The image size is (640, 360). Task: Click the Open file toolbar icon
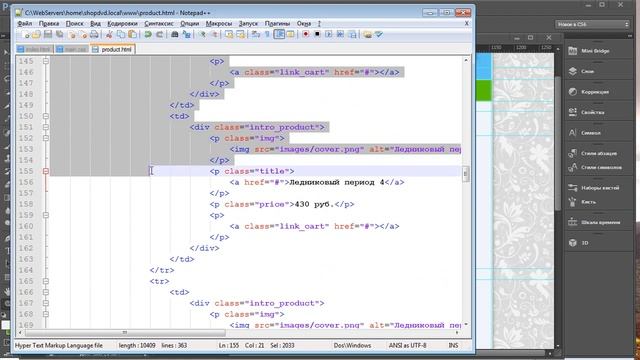(36, 35)
